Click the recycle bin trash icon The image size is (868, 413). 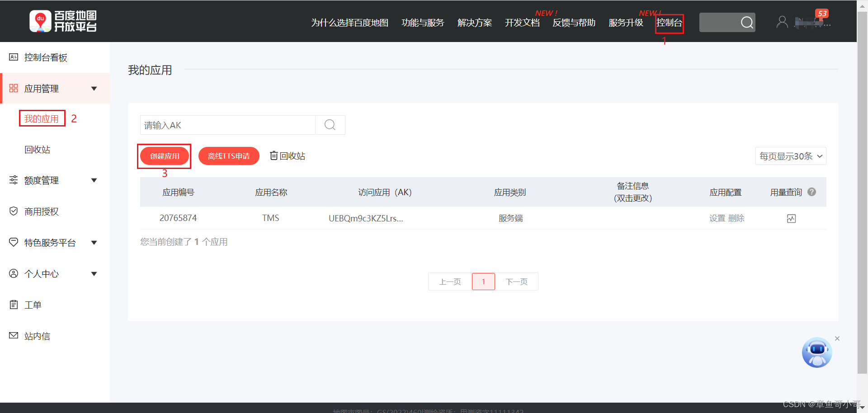click(x=274, y=155)
